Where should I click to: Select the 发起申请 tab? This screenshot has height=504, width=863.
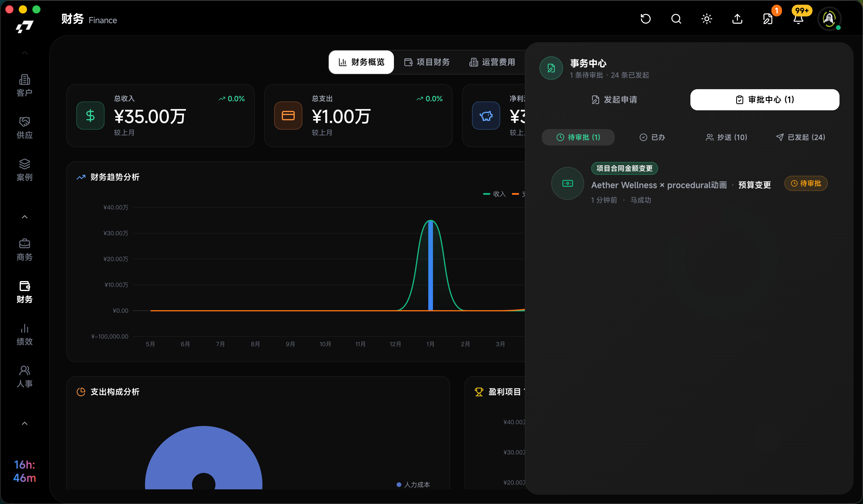click(x=614, y=99)
